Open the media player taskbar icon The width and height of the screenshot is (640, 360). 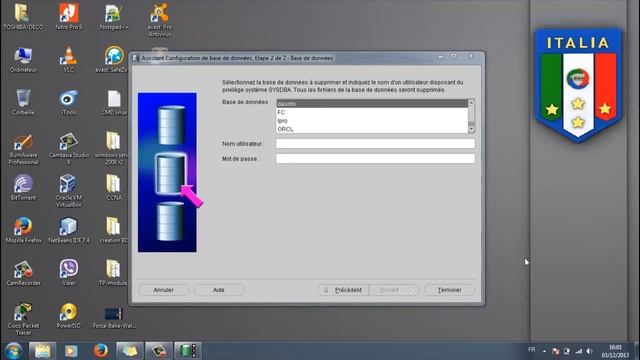[71, 351]
